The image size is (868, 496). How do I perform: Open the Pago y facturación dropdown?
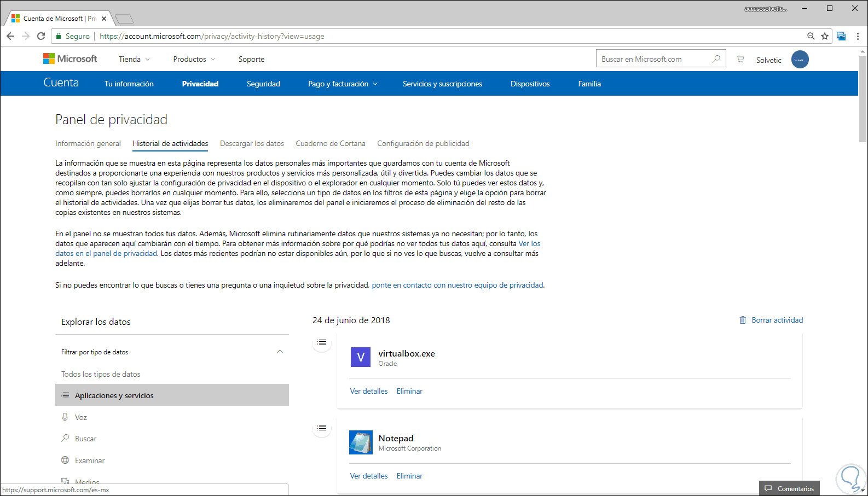(x=343, y=84)
